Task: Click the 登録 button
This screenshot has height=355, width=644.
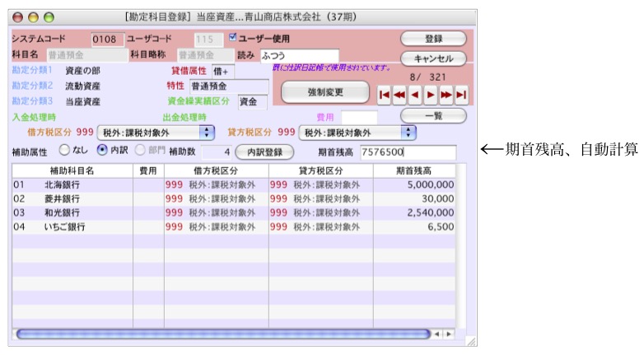Action: (x=433, y=39)
